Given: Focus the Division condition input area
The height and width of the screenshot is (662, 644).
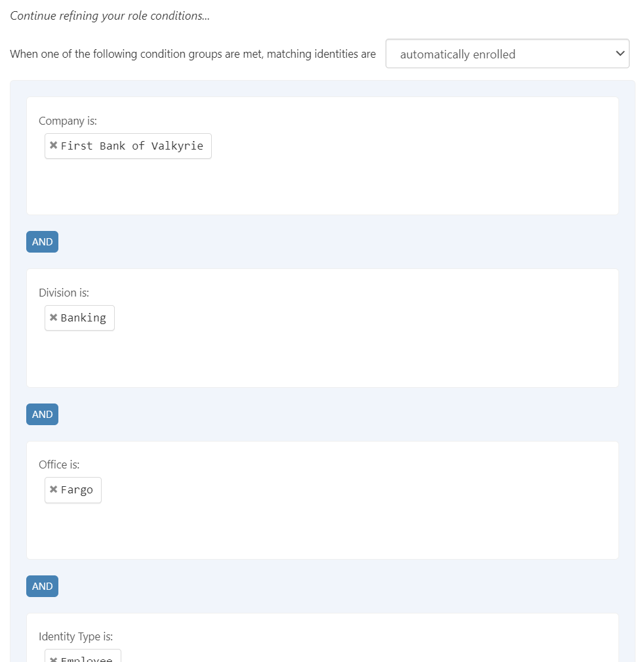Looking at the screenshot, I should [393, 348].
